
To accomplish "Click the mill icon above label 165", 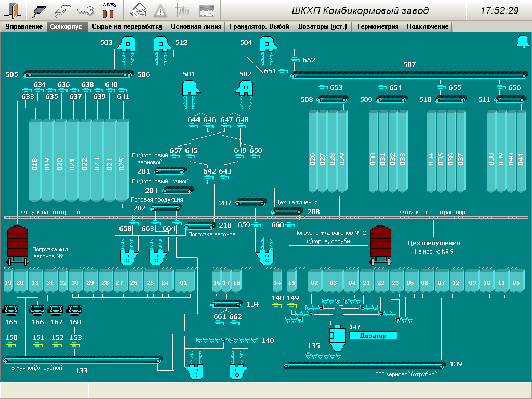I will pyautogui.click(x=11, y=311).
